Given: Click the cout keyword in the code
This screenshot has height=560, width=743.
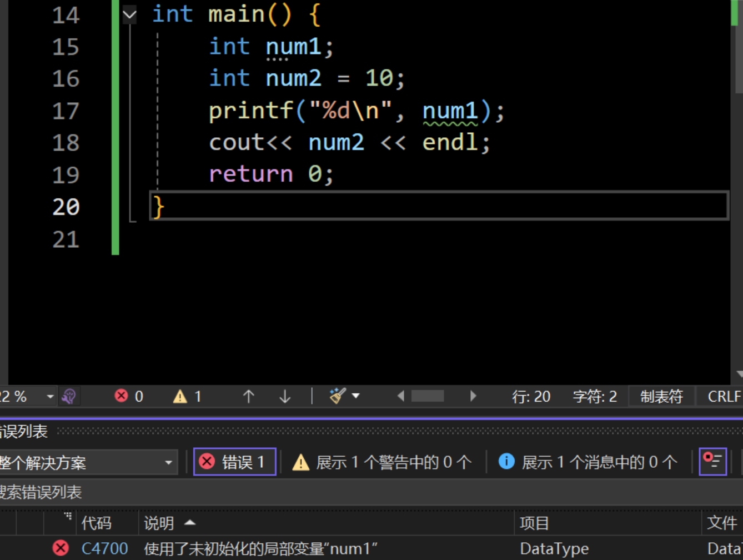Looking at the screenshot, I should (237, 143).
